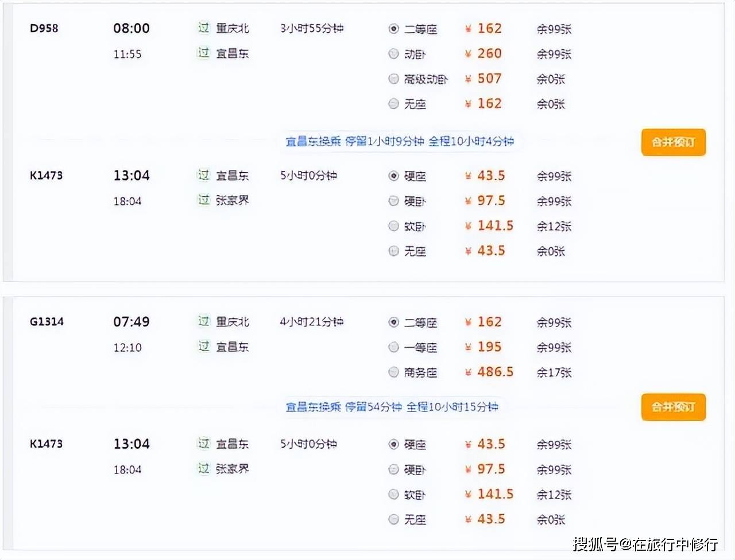Open train number D958 details
Screen dimensions: 735x560
coord(44,28)
